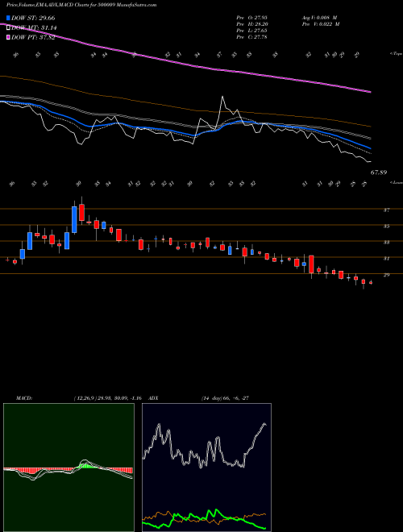
Task: Open the MACD histogram chart panel
Action: (69, 468)
